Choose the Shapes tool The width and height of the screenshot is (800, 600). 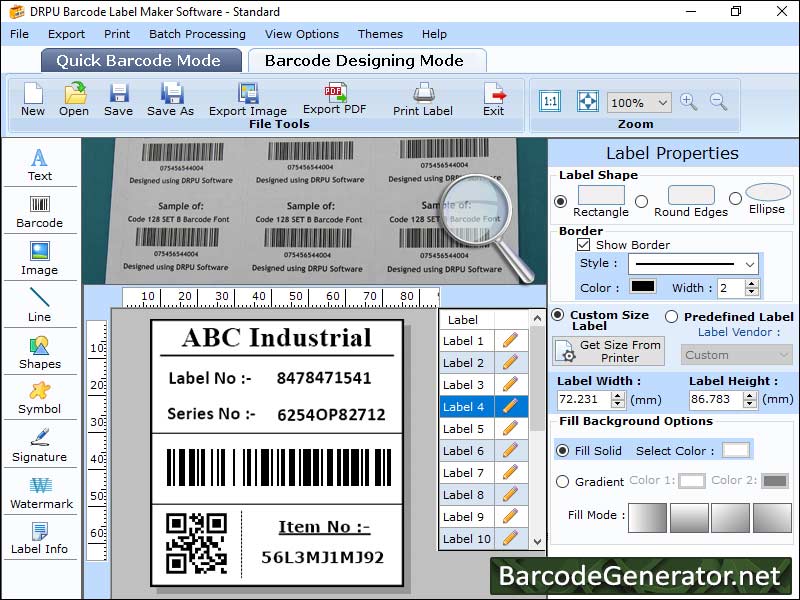(40, 353)
